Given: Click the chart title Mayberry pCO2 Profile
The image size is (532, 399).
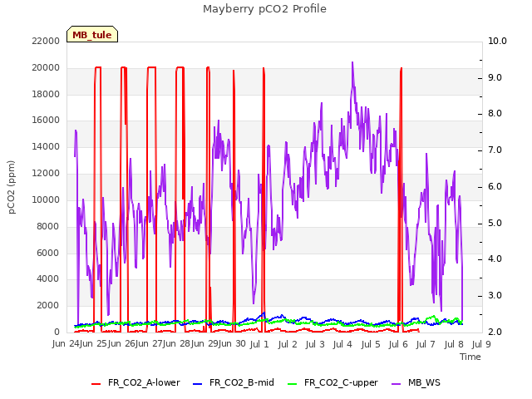Looking at the screenshot, I should 264,9.
